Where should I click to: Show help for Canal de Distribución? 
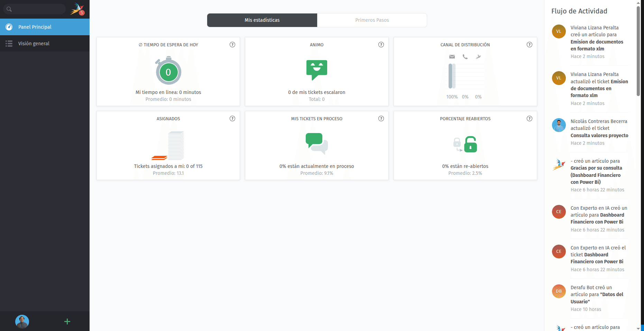pyautogui.click(x=529, y=45)
